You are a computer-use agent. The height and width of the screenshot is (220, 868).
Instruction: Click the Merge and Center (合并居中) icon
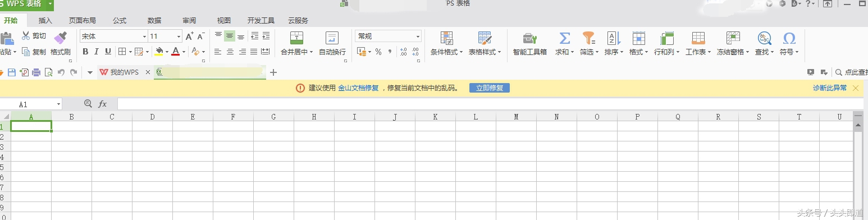point(296,38)
